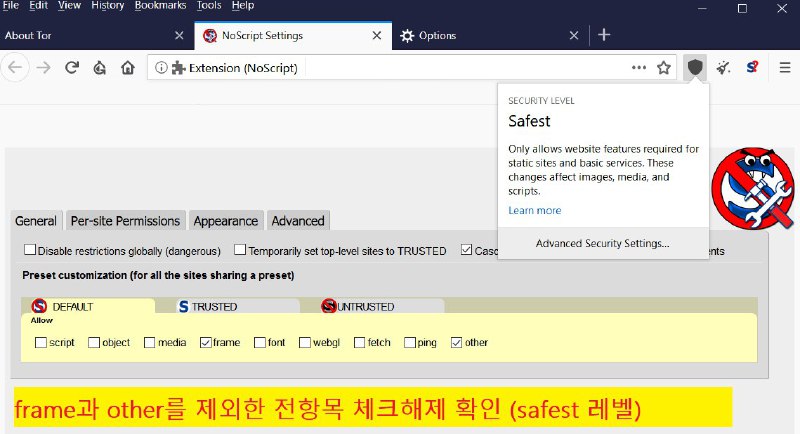Click the DEFAULT preset icon
This screenshot has width=800, height=434.
tap(39, 306)
